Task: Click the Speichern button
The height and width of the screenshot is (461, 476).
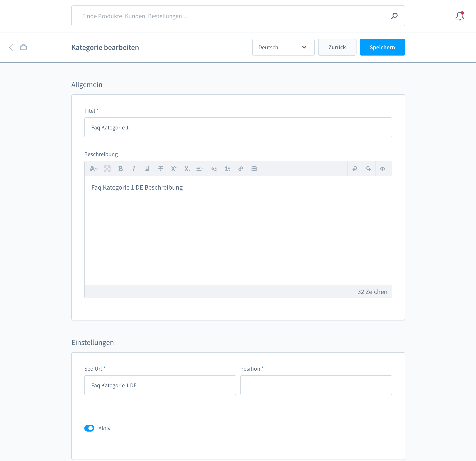Action: pos(382,47)
